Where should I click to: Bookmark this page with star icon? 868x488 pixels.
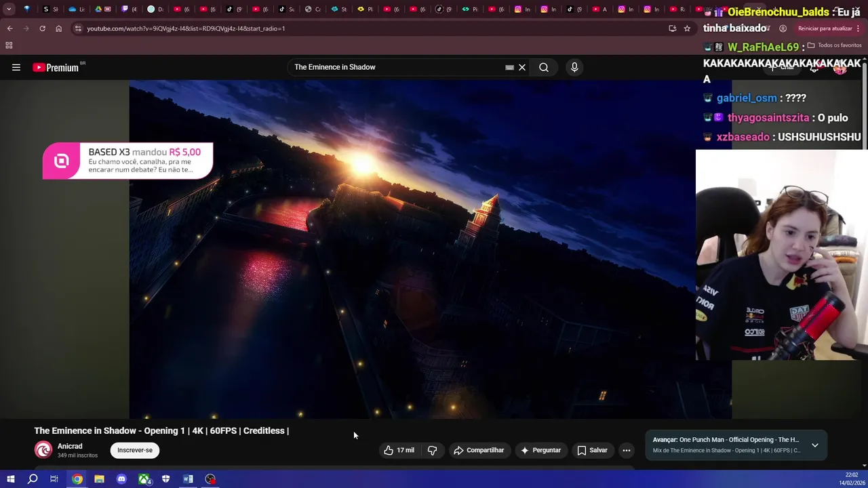point(687,28)
